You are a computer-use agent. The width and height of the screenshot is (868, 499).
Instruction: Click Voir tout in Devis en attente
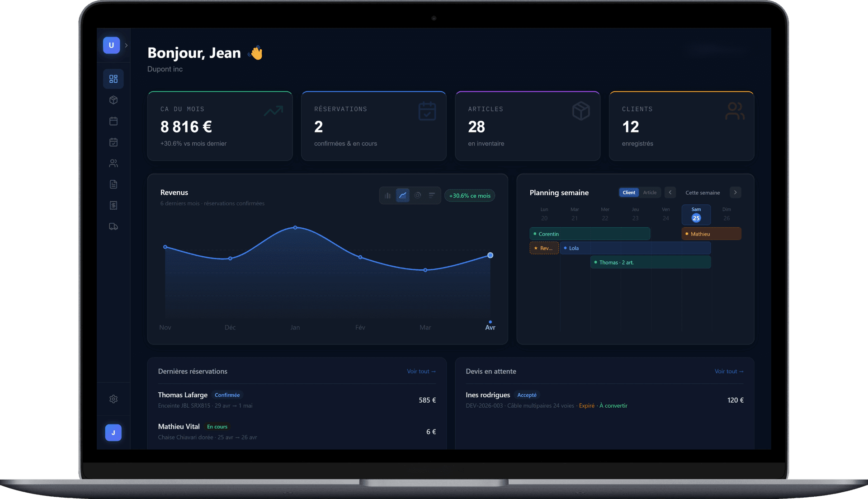point(729,372)
